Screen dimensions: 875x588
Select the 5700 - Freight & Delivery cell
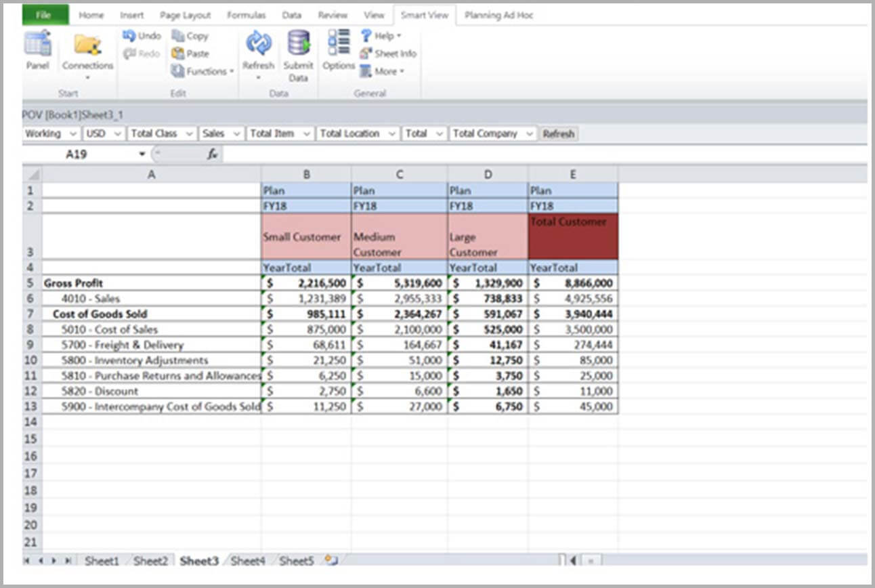tap(151, 345)
